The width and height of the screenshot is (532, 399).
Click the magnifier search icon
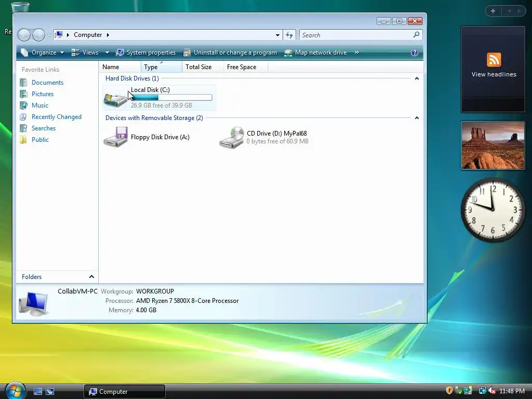click(416, 35)
